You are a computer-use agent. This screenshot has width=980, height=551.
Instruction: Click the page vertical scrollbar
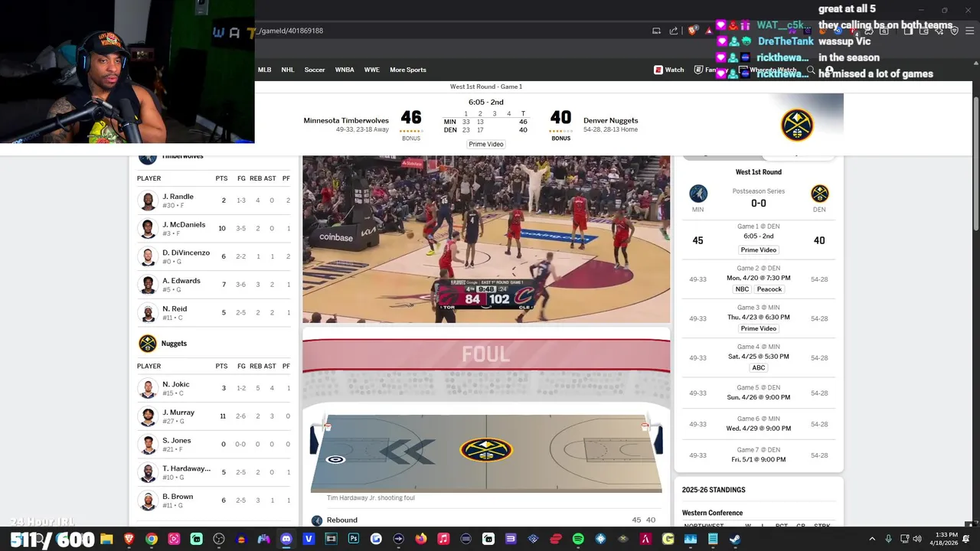tap(975, 165)
